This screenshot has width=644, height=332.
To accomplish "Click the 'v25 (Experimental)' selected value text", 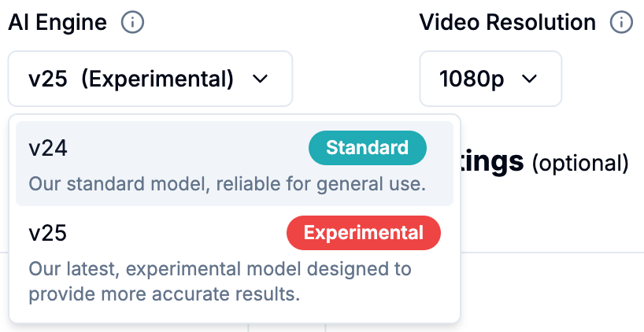I will [x=131, y=79].
